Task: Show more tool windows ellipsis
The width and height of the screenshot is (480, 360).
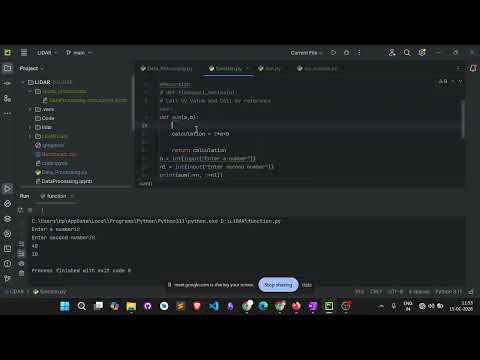Action: pyautogui.click(x=7, y=113)
